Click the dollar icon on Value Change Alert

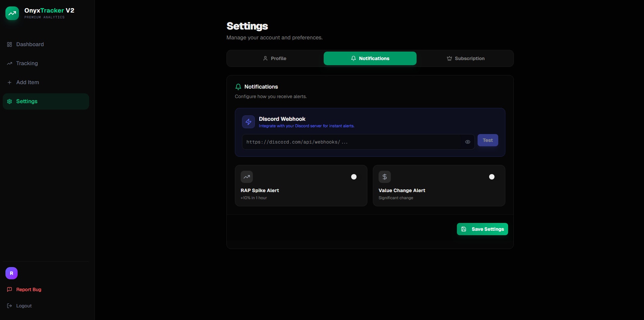pyautogui.click(x=385, y=176)
